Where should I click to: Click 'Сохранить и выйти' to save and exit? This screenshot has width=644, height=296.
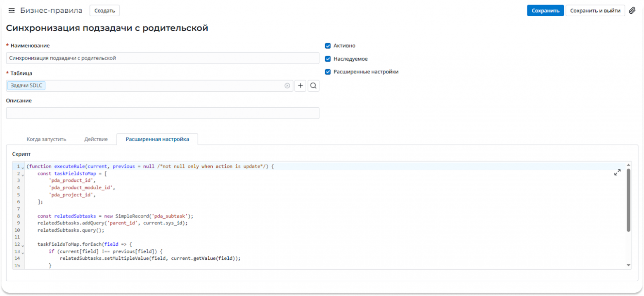pos(595,10)
